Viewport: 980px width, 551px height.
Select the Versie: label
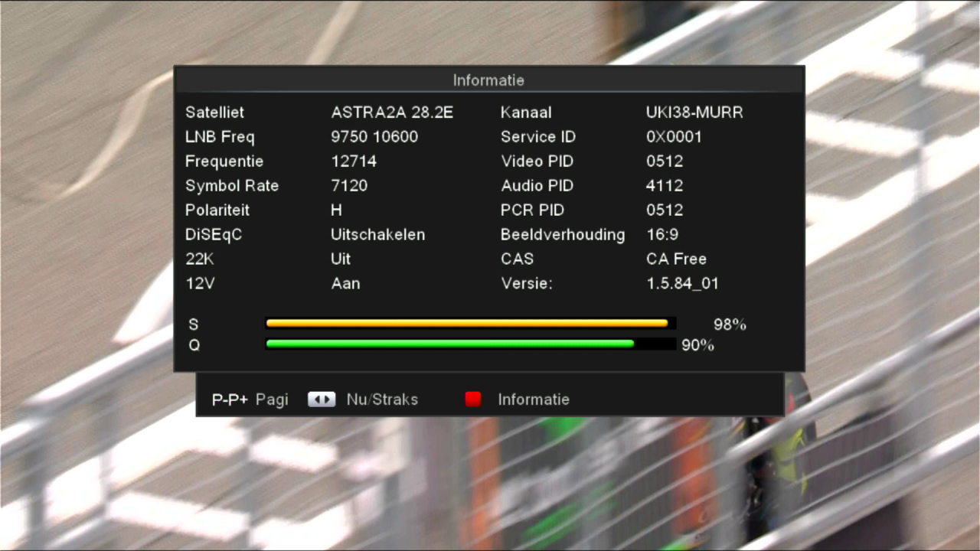click(x=527, y=284)
